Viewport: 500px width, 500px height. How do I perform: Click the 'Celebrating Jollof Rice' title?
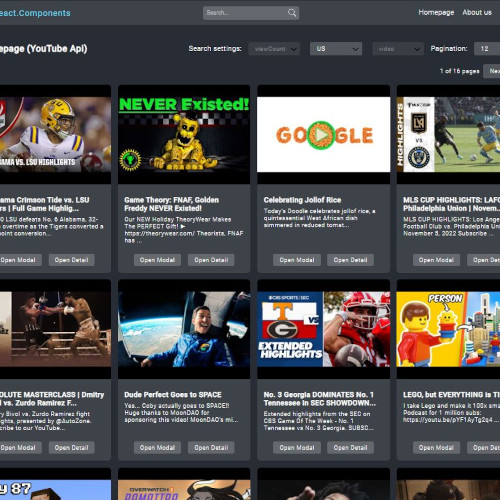click(x=302, y=200)
